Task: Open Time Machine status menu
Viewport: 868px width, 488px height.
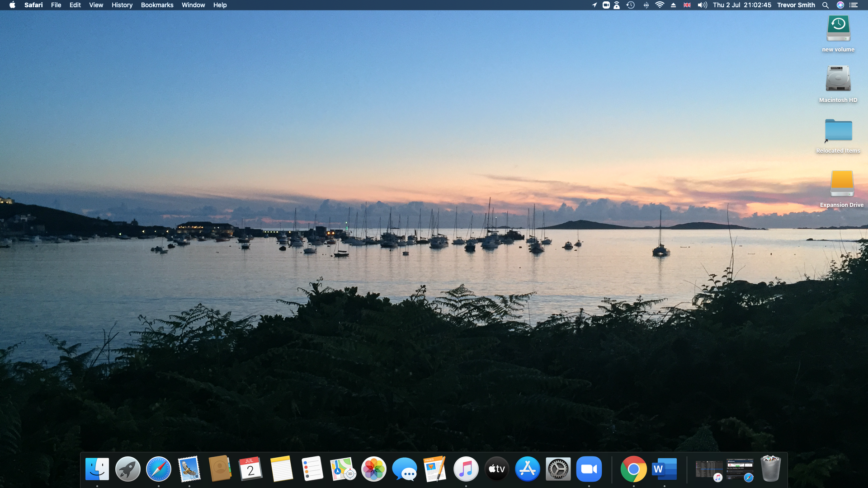Action: [631, 5]
